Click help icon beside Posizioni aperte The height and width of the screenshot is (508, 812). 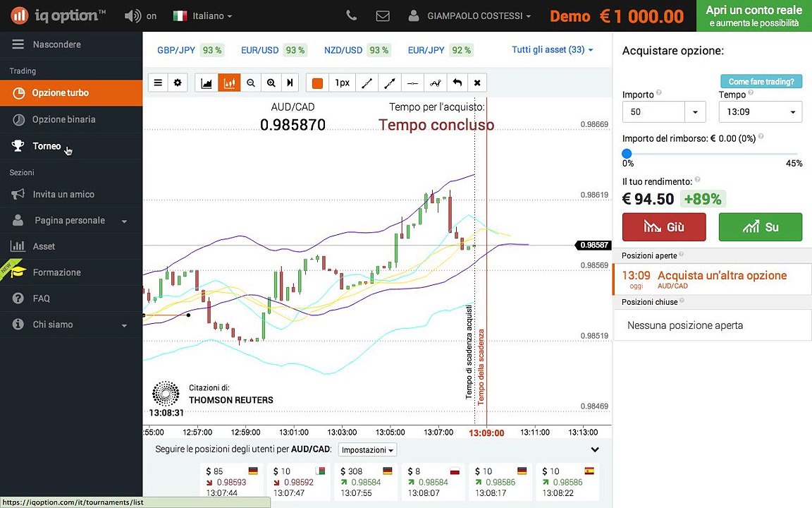681,254
